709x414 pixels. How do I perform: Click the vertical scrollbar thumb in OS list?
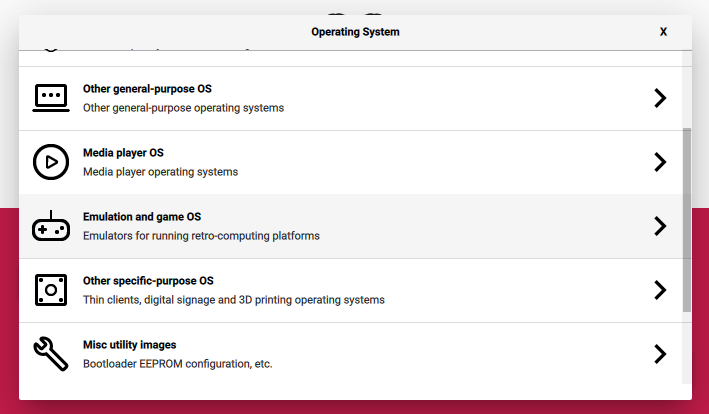pyautogui.click(x=687, y=220)
